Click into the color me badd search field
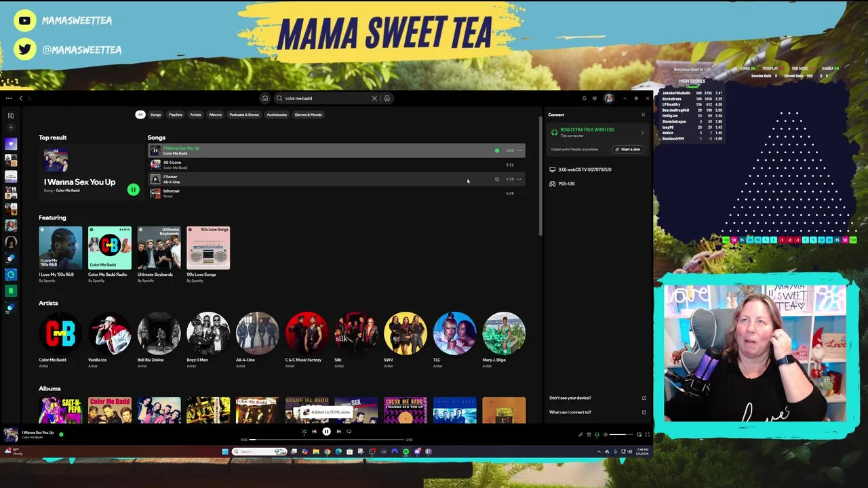This screenshot has height=488, width=868. tap(325, 98)
